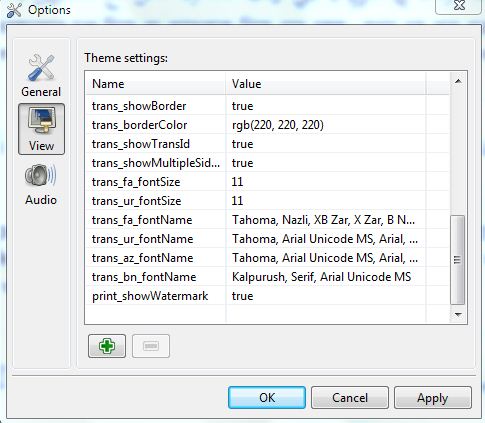Click the Cancel button

350,397
